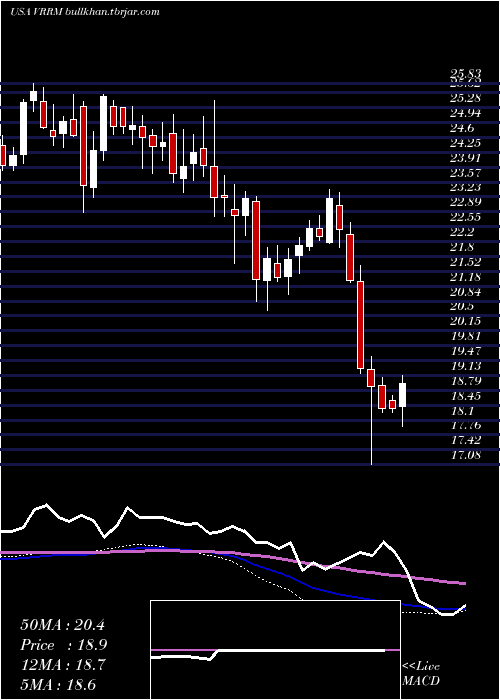Screen dimensions: 500x700
Task: Click the 'USA VRRM bullkhan.tbrjar.com' chart title
Action: (x=85, y=12)
